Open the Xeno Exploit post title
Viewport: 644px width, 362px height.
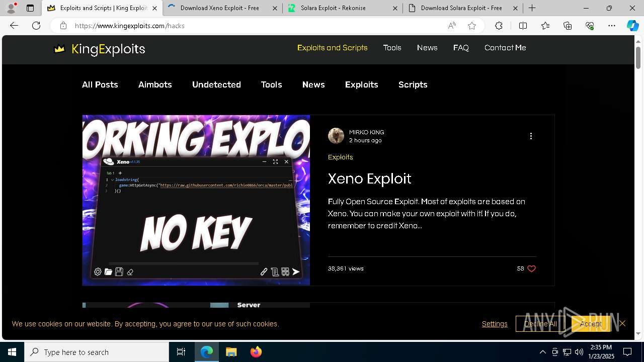[x=369, y=178]
